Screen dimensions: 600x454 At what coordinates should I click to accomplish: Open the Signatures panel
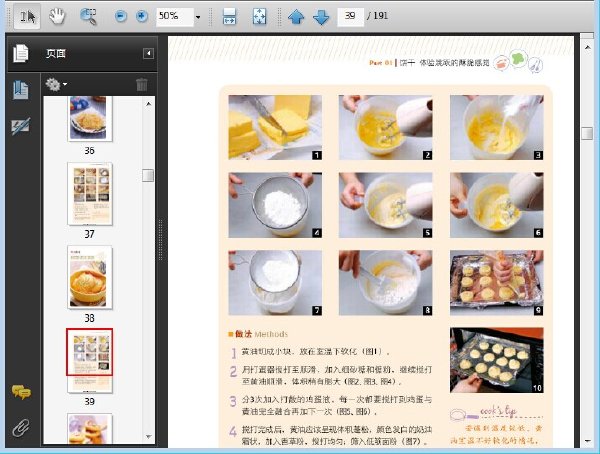20,126
